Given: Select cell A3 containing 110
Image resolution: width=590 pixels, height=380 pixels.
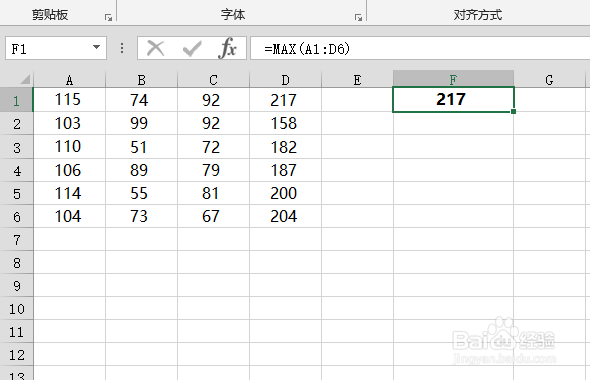Looking at the screenshot, I should coord(70,147).
